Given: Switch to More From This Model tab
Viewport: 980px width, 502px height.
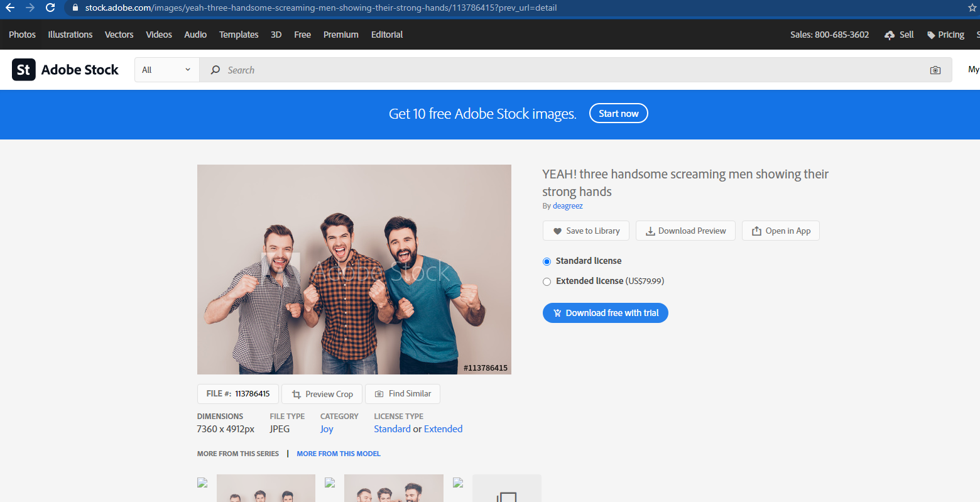Looking at the screenshot, I should 339,454.
